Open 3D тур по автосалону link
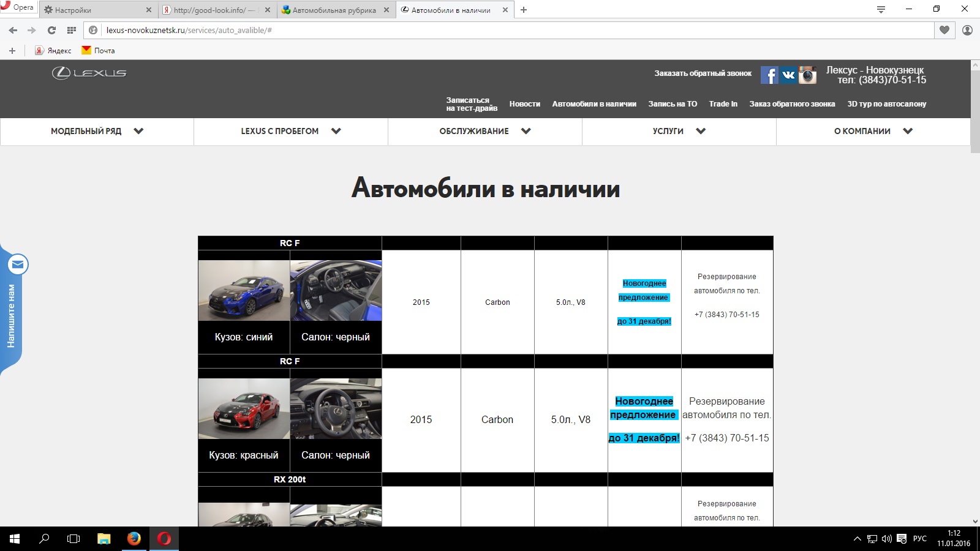This screenshot has height=551, width=980. pyautogui.click(x=887, y=104)
